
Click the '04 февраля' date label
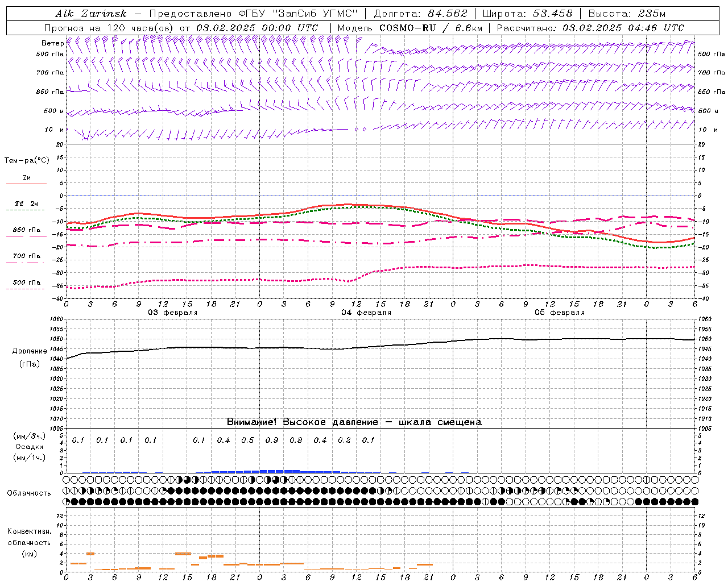366,313
